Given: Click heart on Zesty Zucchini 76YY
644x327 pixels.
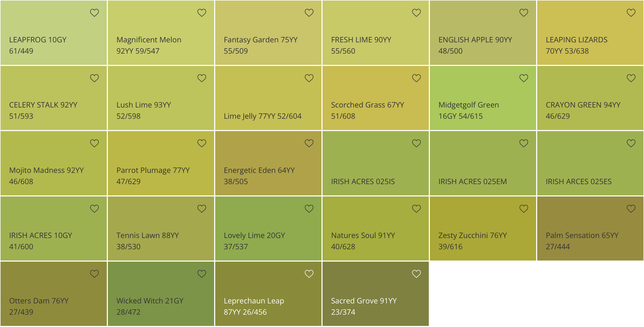Looking at the screenshot, I should pos(524,209).
